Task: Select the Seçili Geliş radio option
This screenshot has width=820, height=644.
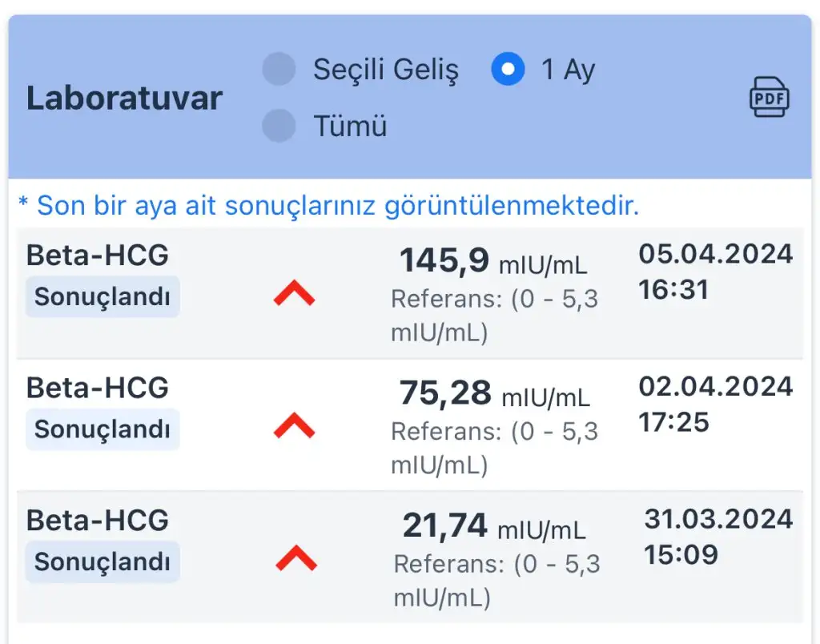Action: (x=279, y=70)
